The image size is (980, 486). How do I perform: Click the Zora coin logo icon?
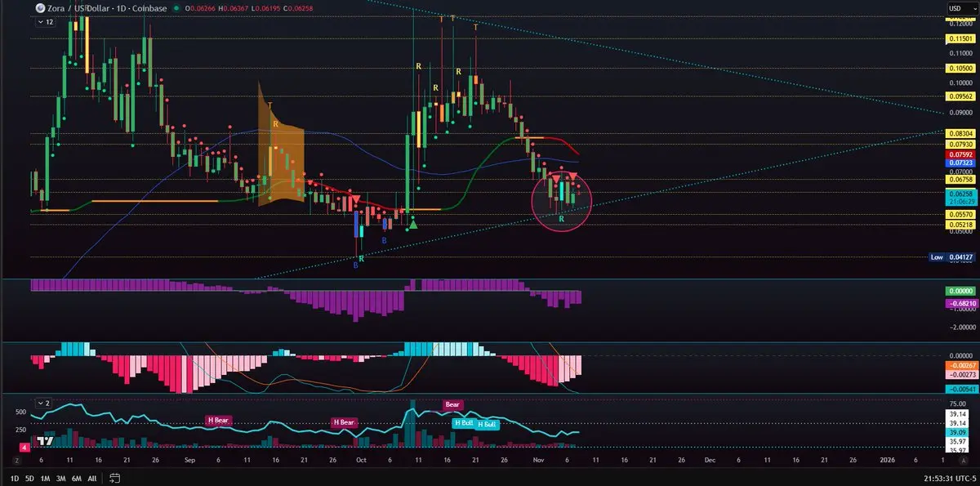click(x=39, y=8)
